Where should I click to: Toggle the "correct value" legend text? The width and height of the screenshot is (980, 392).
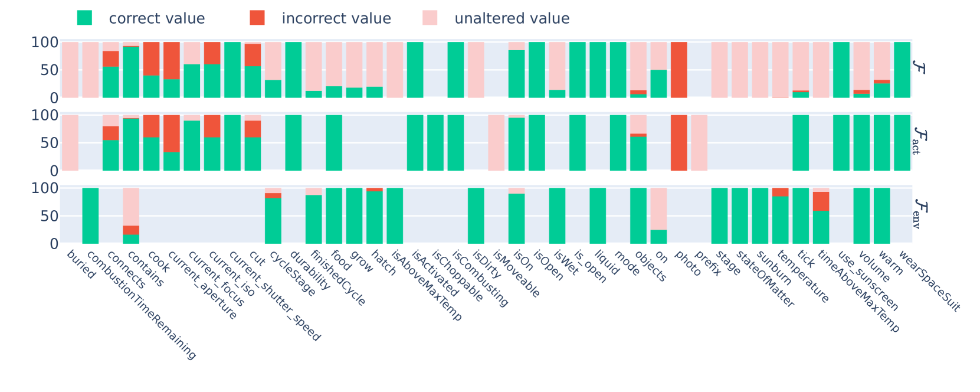(157, 19)
